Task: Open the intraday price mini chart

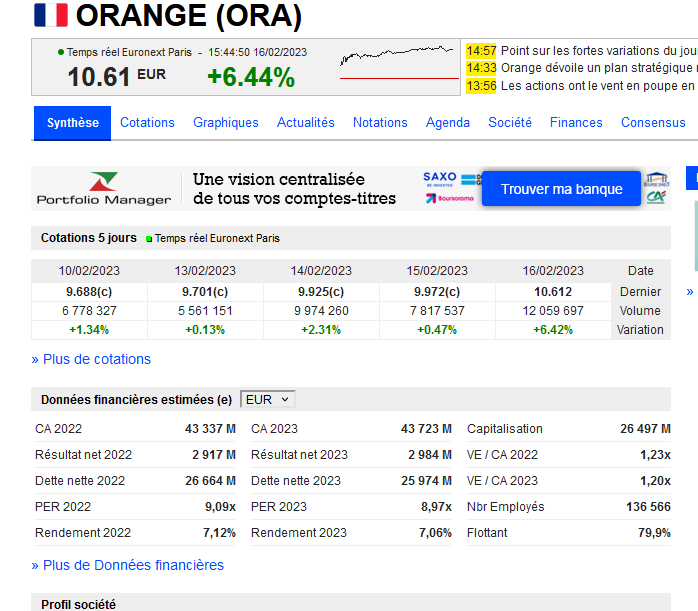Action: click(399, 62)
